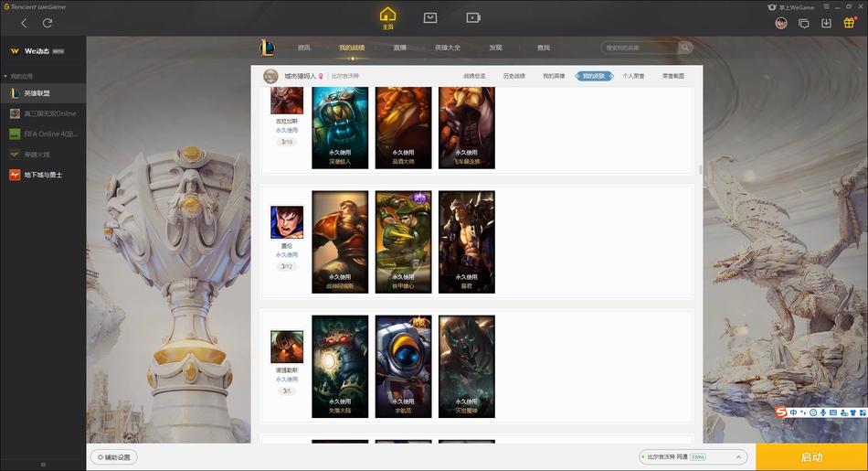
Task: Toggle the 中 Chinese input mode indicator
Action: (793, 412)
